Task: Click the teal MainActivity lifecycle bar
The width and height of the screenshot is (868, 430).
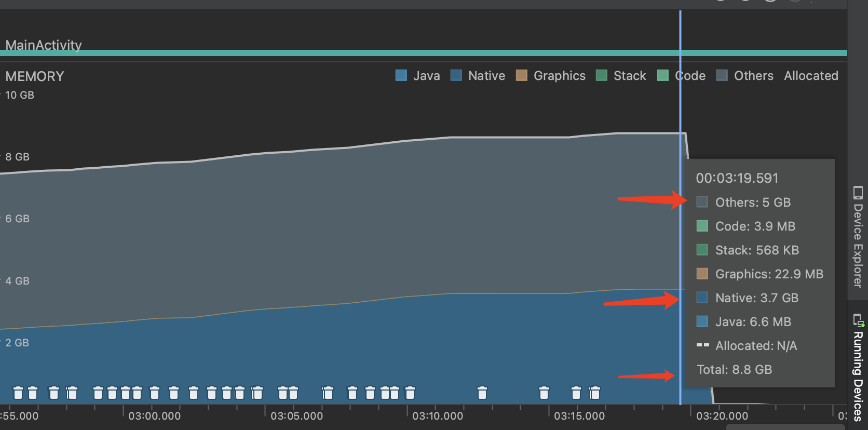Action: pyautogui.click(x=424, y=53)
